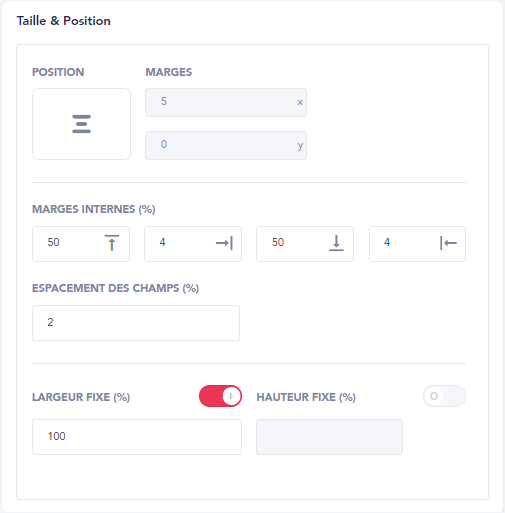Viewport: 505px width, 513px height.
Task: Select the bottom internal margin value 50
Action: click(278, 242)
